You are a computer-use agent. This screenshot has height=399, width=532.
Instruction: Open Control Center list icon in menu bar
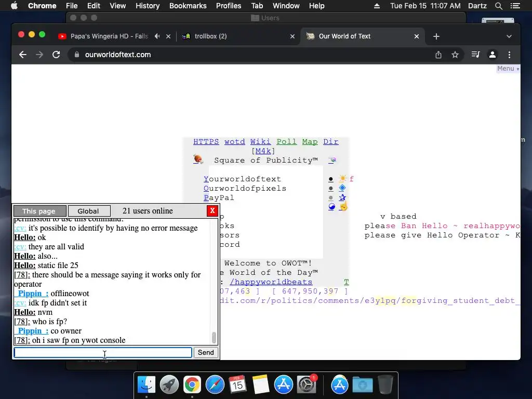[515, 6]
